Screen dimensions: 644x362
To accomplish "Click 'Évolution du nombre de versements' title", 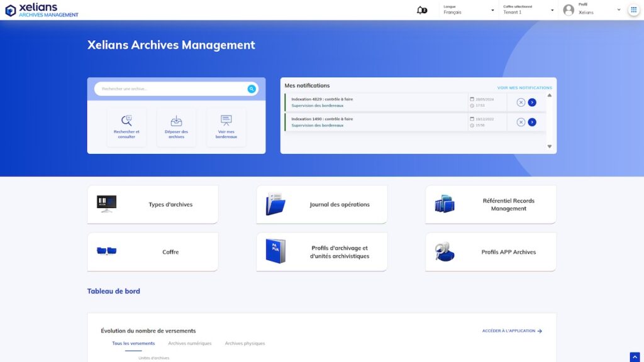I will [148, 331].
